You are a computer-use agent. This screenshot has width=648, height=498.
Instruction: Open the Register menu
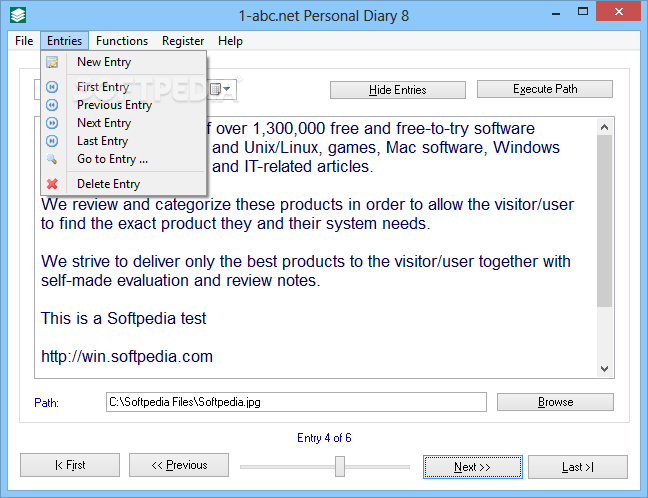(x=183, y=41)
